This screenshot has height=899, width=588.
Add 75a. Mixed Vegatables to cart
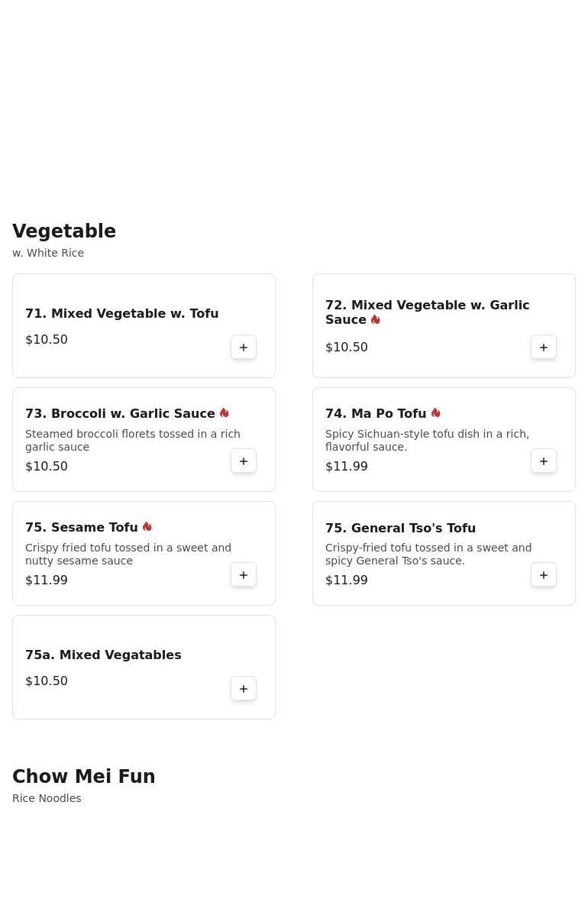click(x=244, y=689)
